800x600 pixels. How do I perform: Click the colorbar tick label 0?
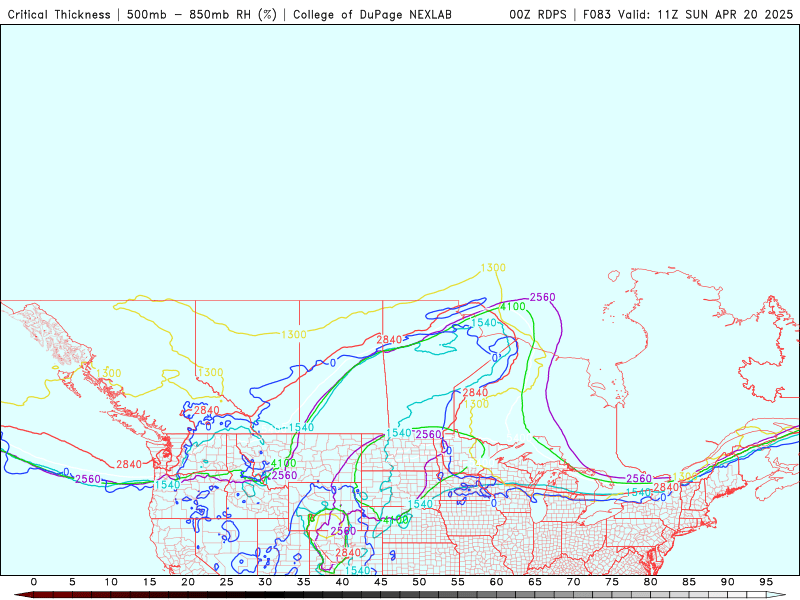pyautogui.click(x=34, y=582)
